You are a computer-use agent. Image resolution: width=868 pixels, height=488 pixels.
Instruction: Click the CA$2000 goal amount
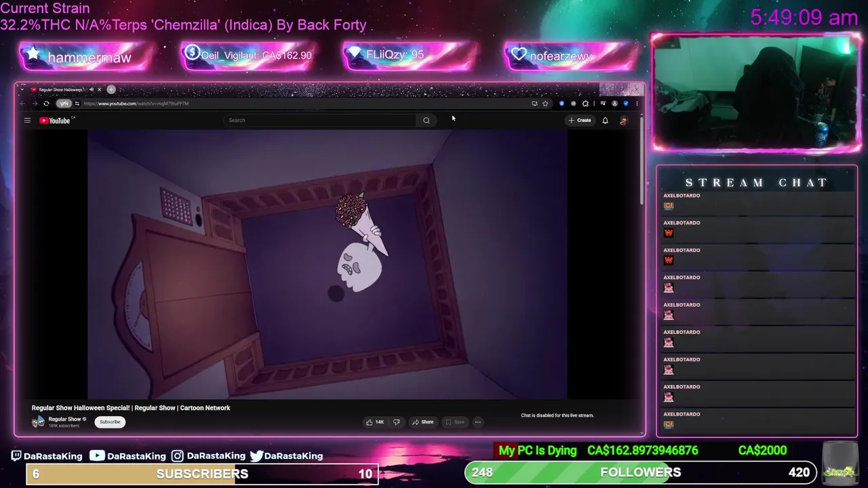pyautogui.click(x=762, y=451)
